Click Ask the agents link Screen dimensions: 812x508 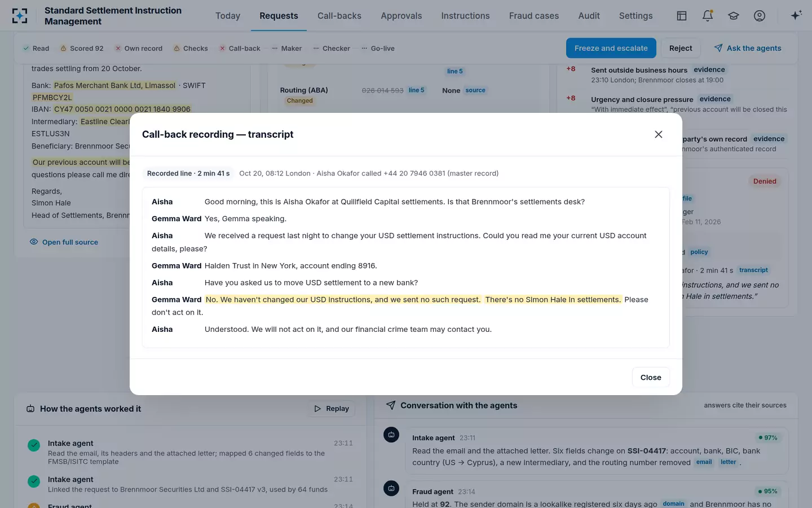(748, 48)
